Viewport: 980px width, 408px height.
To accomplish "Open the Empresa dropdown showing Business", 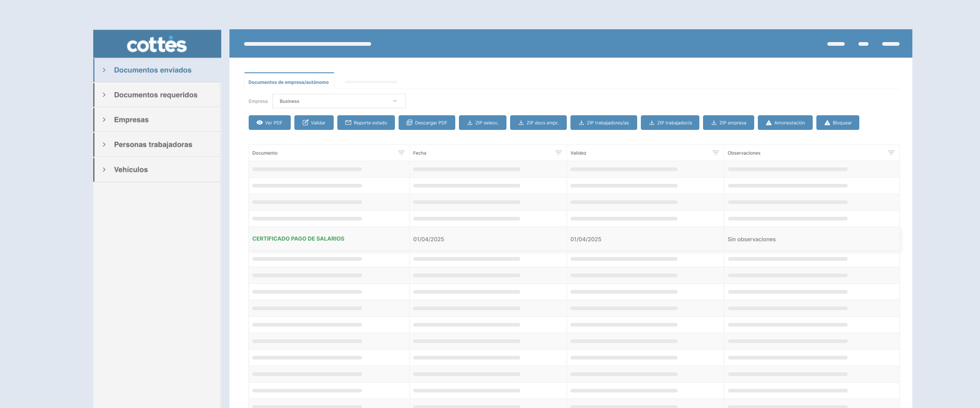I will coord(339,101).
